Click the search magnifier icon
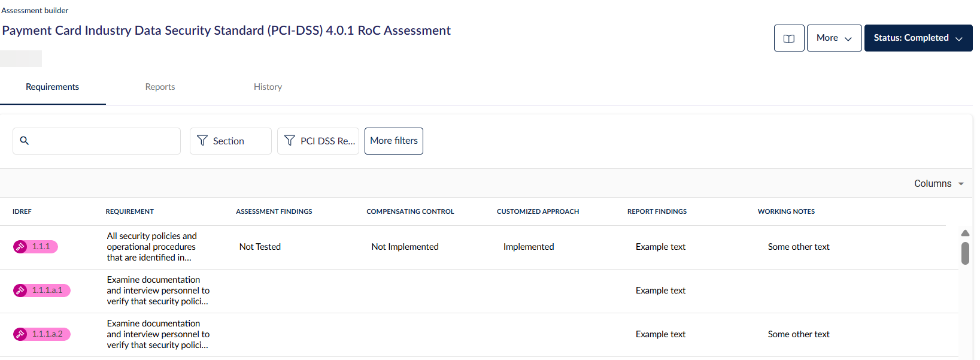This screenshot has height=360, width=980. point(25,141)
